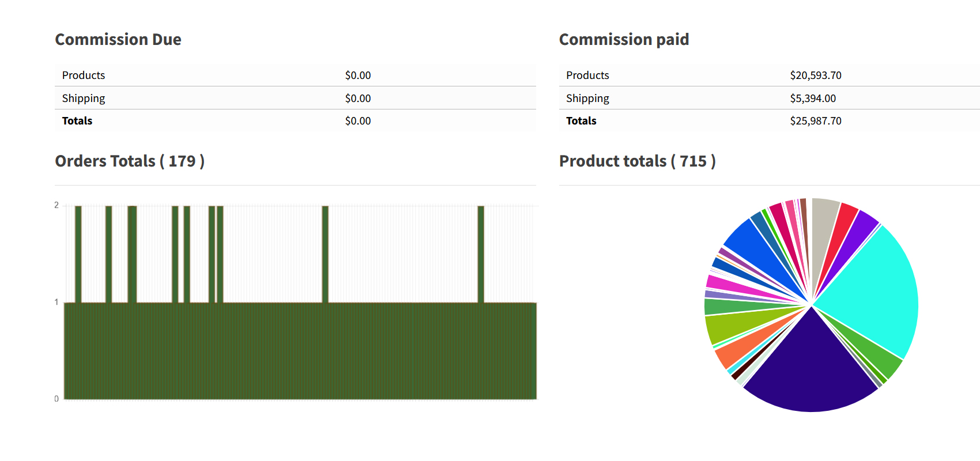The width and height of the screenshot is (980, 461).
Task: Click the rightmost tall bar in the orders chart
Action: tap(481, 254)
